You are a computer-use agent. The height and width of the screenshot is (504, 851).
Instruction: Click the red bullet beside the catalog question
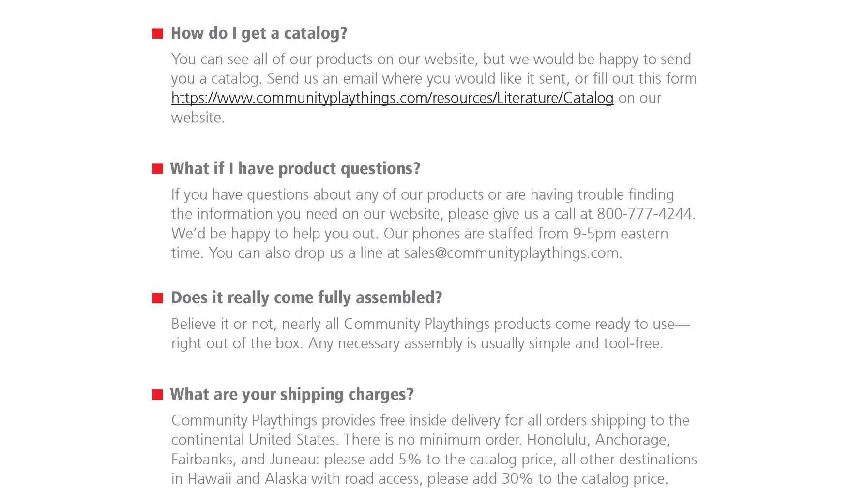click(157, 33)
